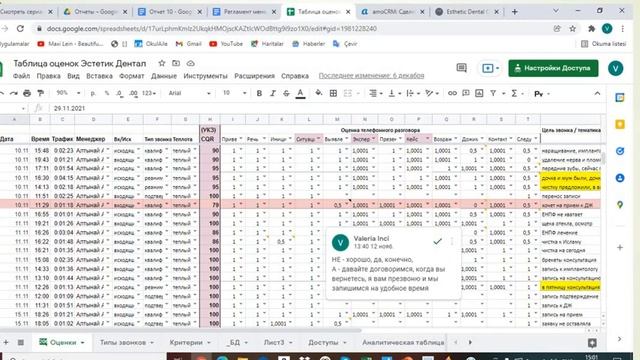Open the comment history icon
The width and height of the screenshot is (640, 360).
pos(462,68)
